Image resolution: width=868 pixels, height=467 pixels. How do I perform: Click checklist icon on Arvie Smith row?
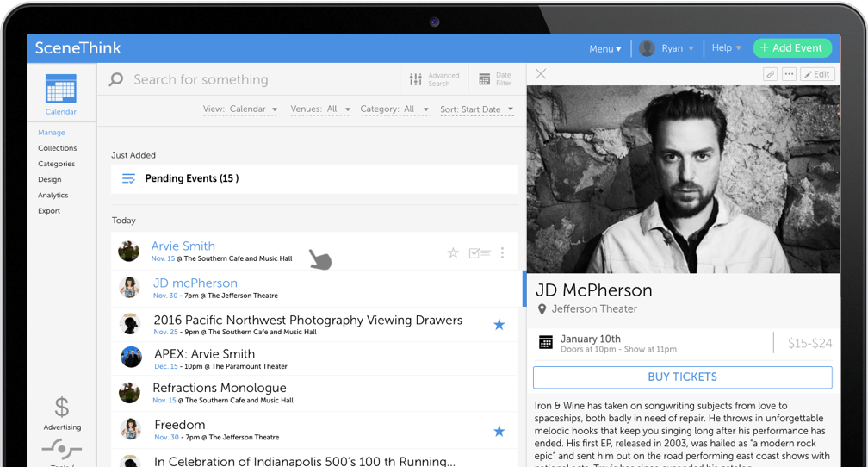pos(479,253)
